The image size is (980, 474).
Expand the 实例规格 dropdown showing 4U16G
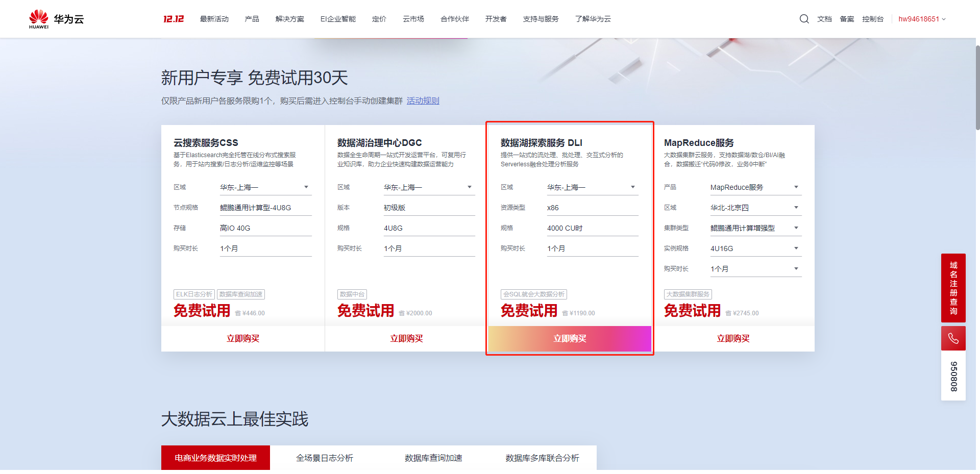point(756,248)
